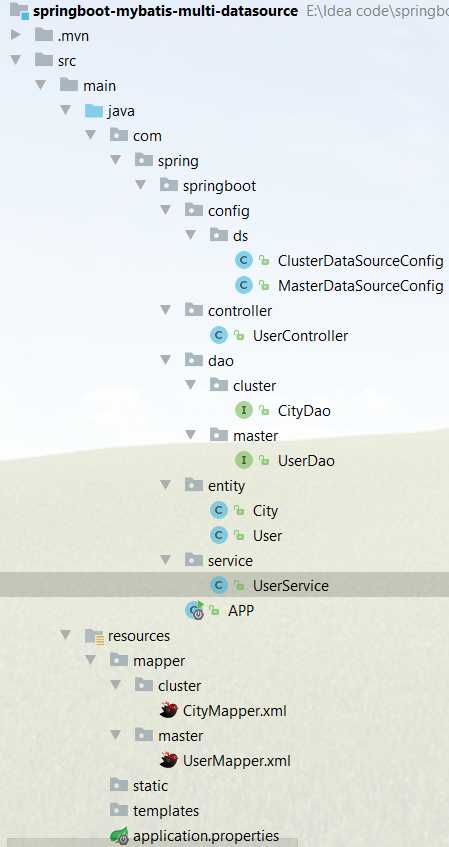Select the User entity class
The image size is (449, 847).
pyautogui.click(x=267, y=535)
